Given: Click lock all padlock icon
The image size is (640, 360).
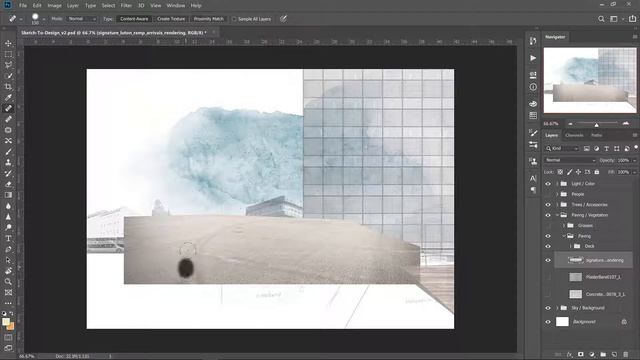Looking at the screenshot, I should (x=597, y=172).
